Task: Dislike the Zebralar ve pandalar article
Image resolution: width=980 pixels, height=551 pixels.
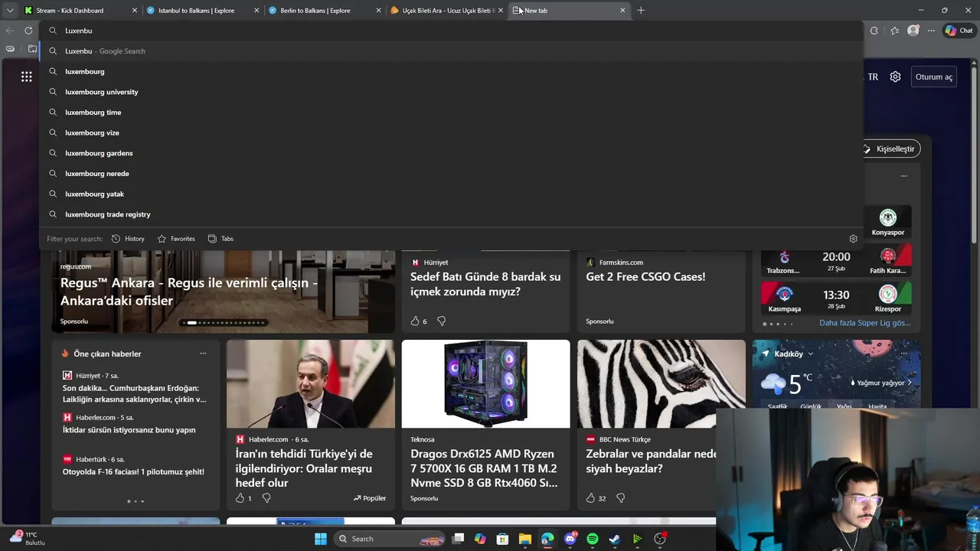Action: tap(620, 498)
